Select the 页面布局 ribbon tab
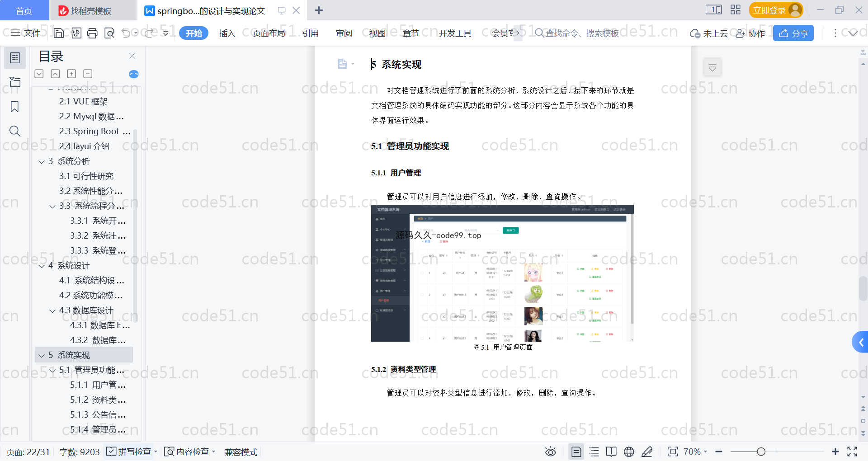Screen dimensions: 868x461 [x=269, y=33]
